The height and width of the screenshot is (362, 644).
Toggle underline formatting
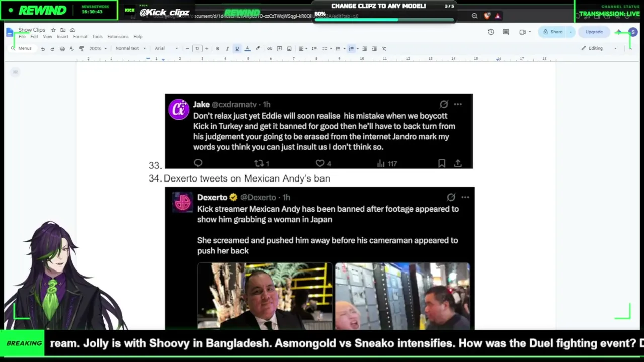[x=237, y=49]
